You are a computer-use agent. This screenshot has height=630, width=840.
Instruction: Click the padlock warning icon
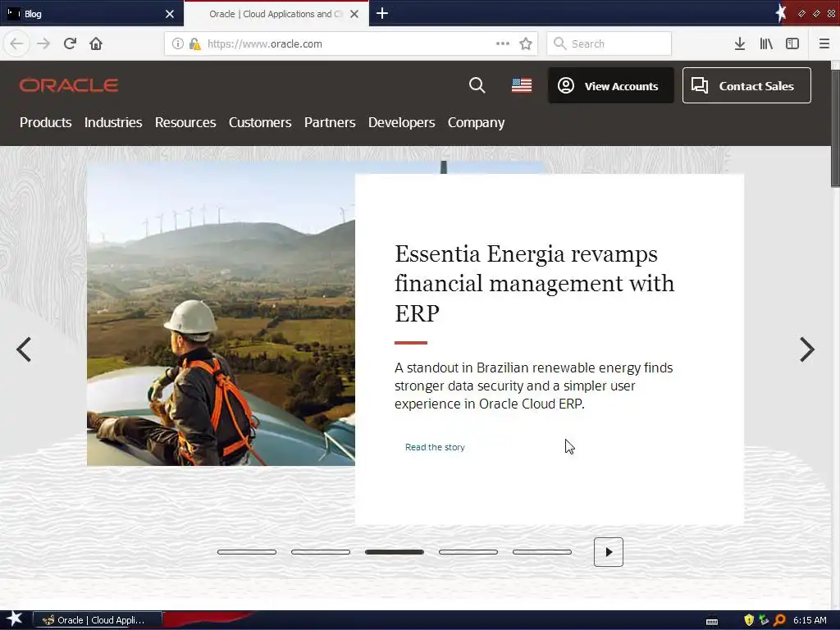195,44
